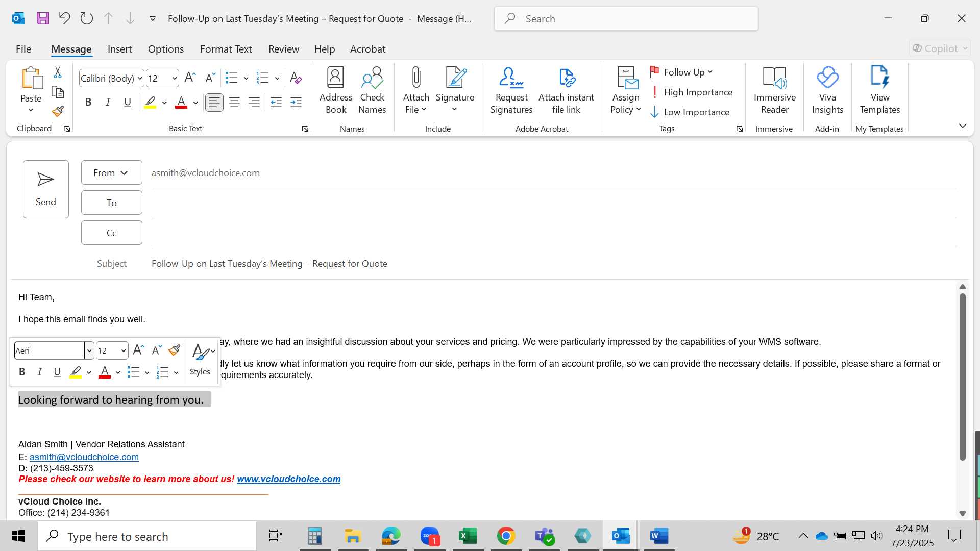Open Word from the taskbar
Image resolution: width=980 pixels, height=551 pixels.
[x=659, y=536]
